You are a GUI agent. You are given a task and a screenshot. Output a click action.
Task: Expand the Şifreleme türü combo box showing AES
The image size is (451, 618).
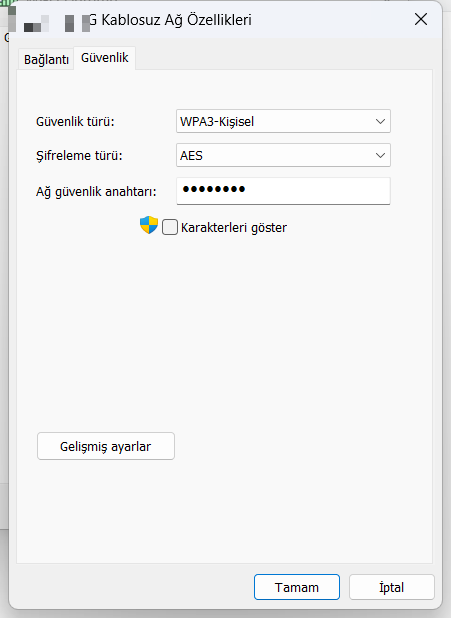click(283, 155)
